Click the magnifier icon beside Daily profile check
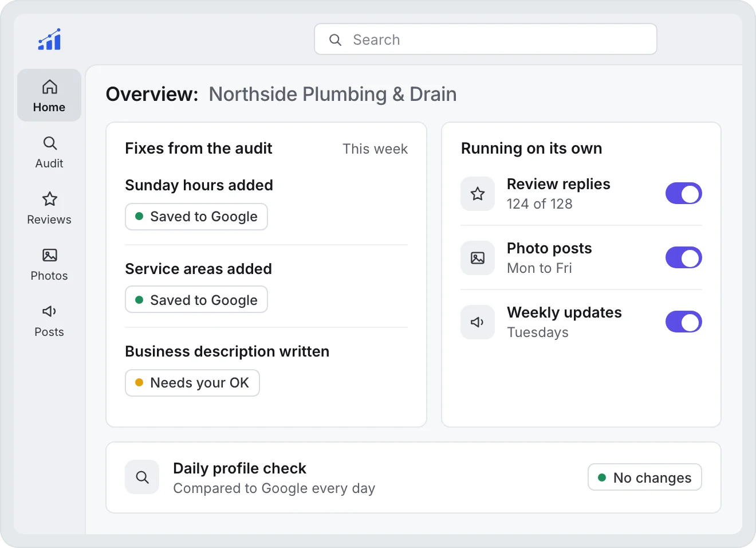Screen dimensions: 756x548 [142, 477]
